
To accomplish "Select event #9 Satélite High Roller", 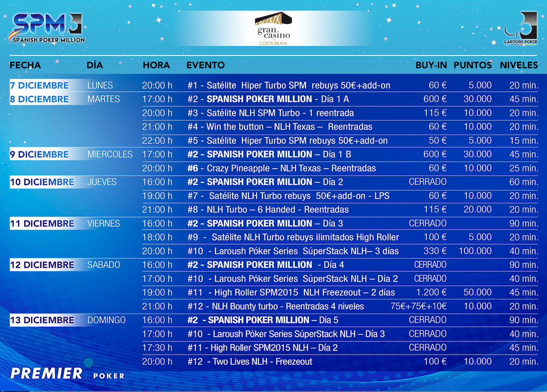I will [x=293, y=237].
